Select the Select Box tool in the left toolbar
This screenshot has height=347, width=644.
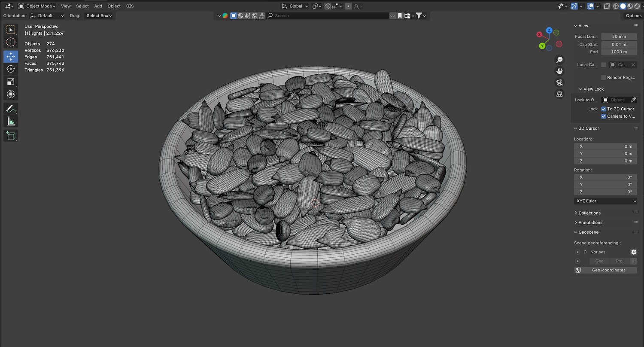tap(11, 29)
